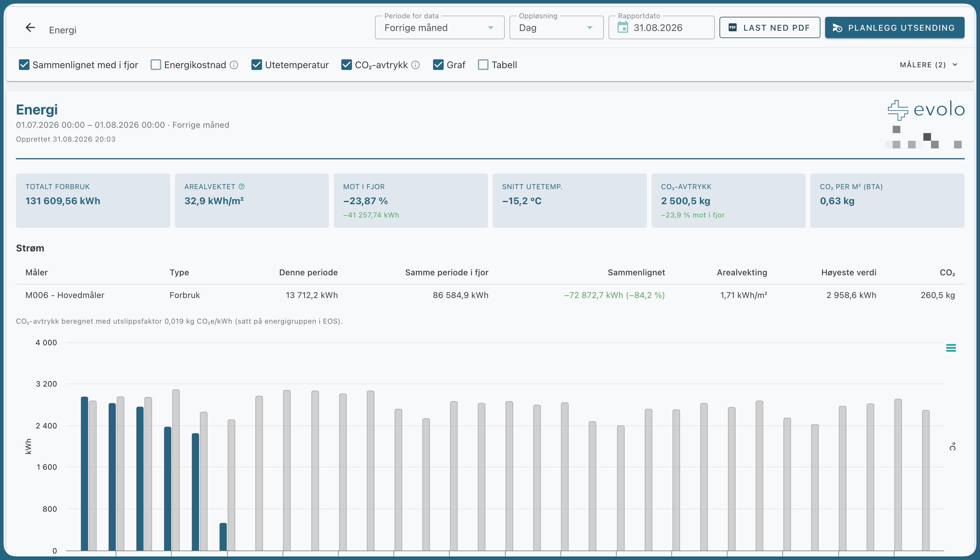Click the Sammenlignet column header

(x=636, y=272)
